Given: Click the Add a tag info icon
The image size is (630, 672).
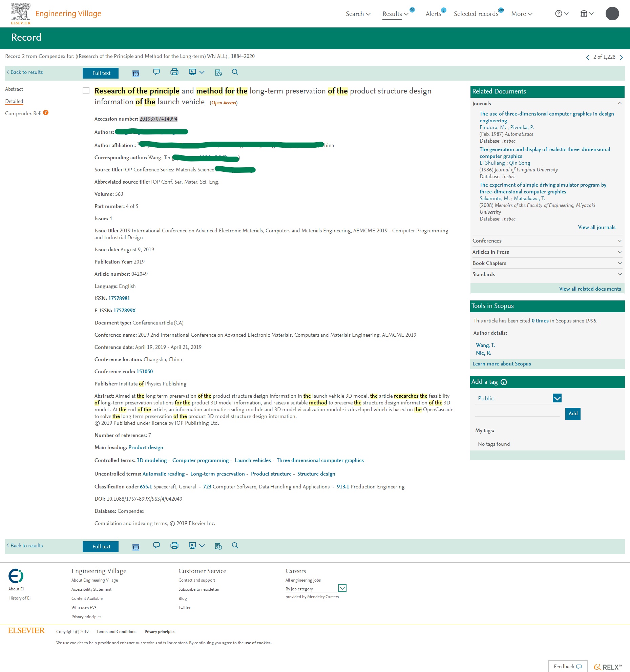Looking at the screenshot, I should pyautogui.click(x=504, y=382).
